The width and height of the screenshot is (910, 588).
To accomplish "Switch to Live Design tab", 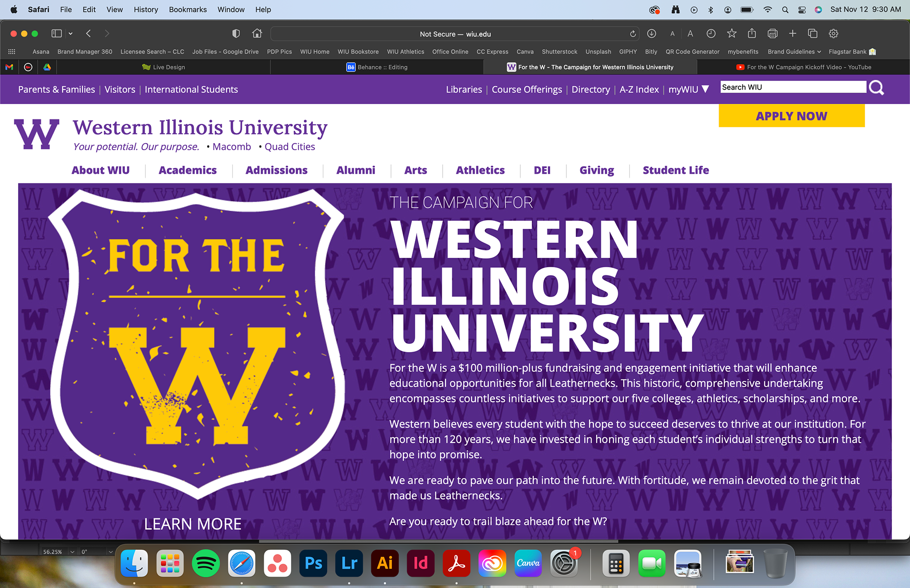I will pyautogui.click(x=164, y=67).
